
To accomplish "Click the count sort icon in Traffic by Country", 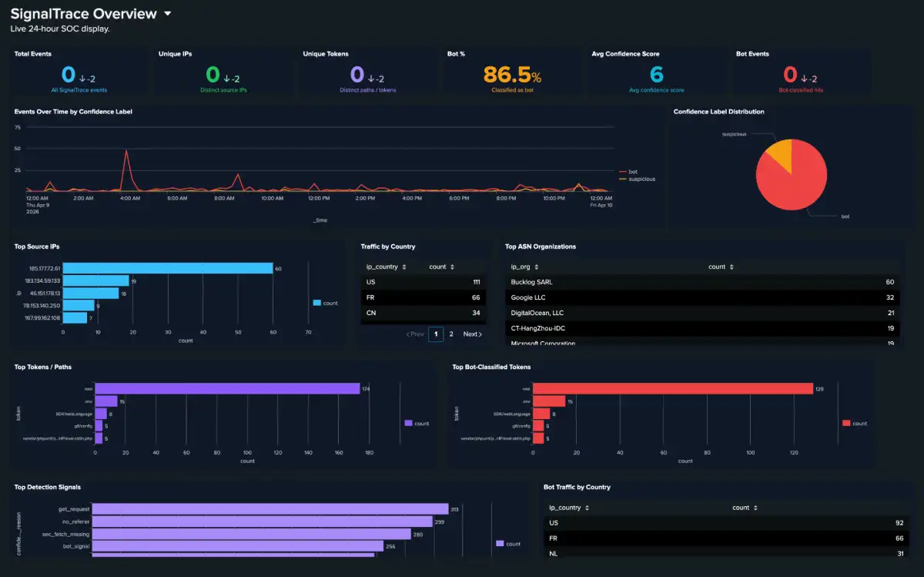I will (451, 267).
